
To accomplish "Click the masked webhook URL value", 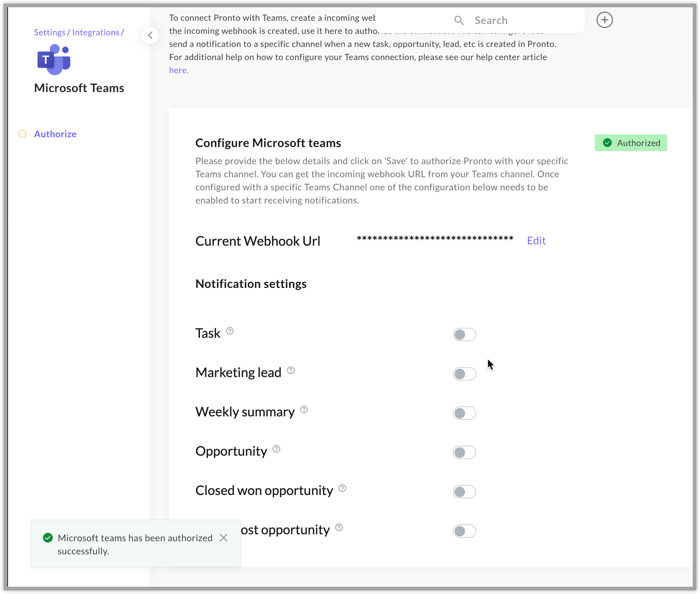I will click(435, 239).
